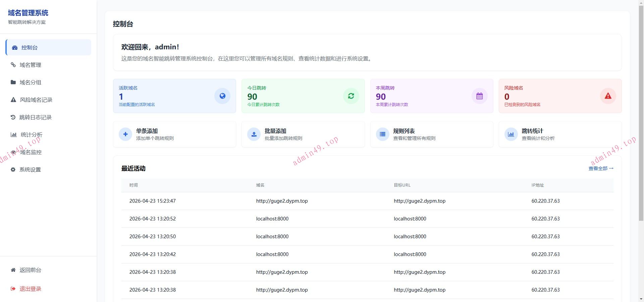Select 跳转日志记录 in sidebar
The image size is (644, 302).
click(x=48, y=117)
